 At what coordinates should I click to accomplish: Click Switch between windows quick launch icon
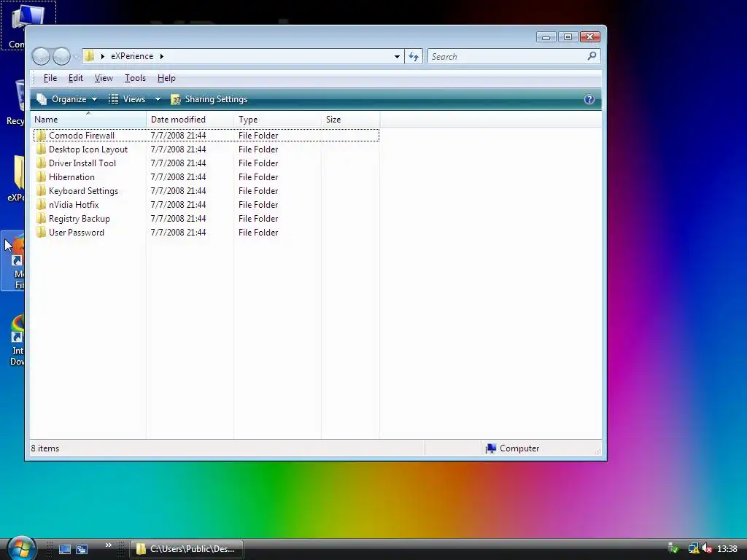(x=82, y=549)
